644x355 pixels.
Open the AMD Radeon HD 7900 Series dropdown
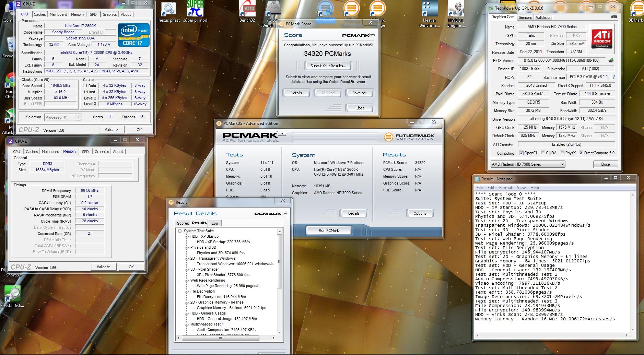point(528,164)
